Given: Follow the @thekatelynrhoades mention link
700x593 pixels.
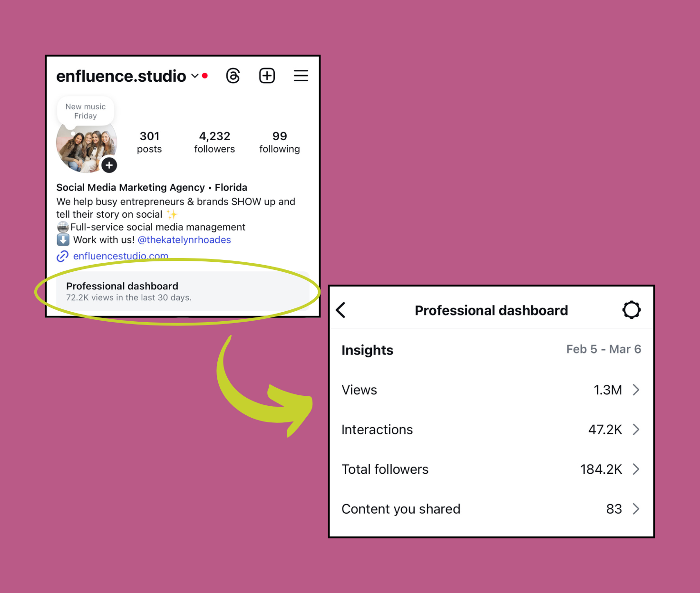Looking at the screenshot, I should tap(184, 240).
